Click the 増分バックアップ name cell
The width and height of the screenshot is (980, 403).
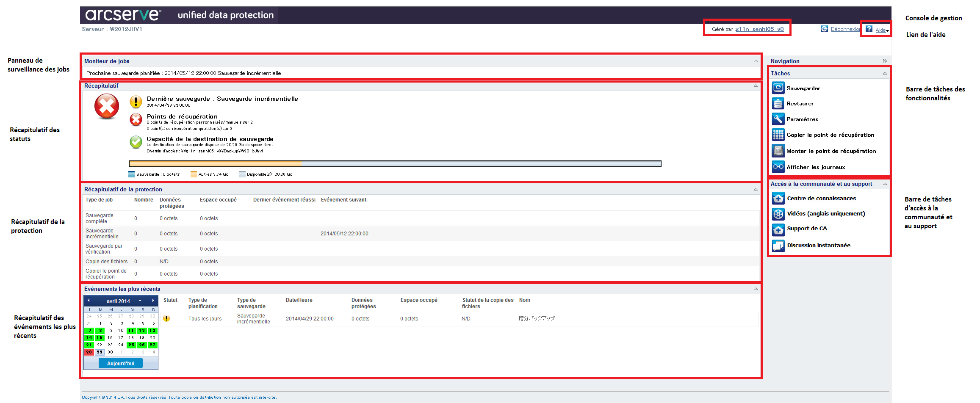coord(537,318)
